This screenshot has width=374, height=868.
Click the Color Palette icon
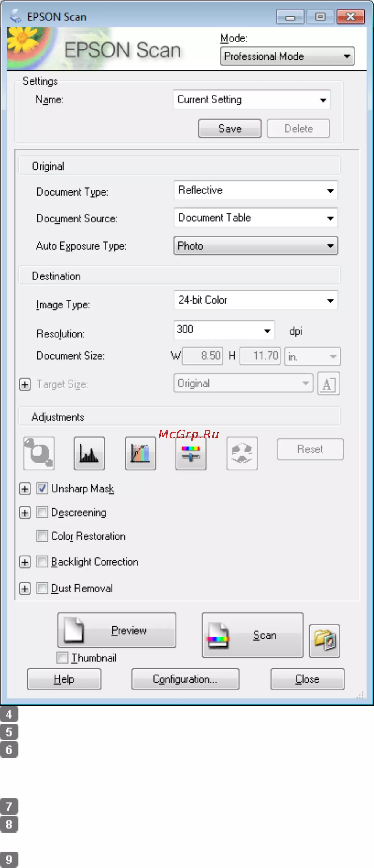coord(242,453)
